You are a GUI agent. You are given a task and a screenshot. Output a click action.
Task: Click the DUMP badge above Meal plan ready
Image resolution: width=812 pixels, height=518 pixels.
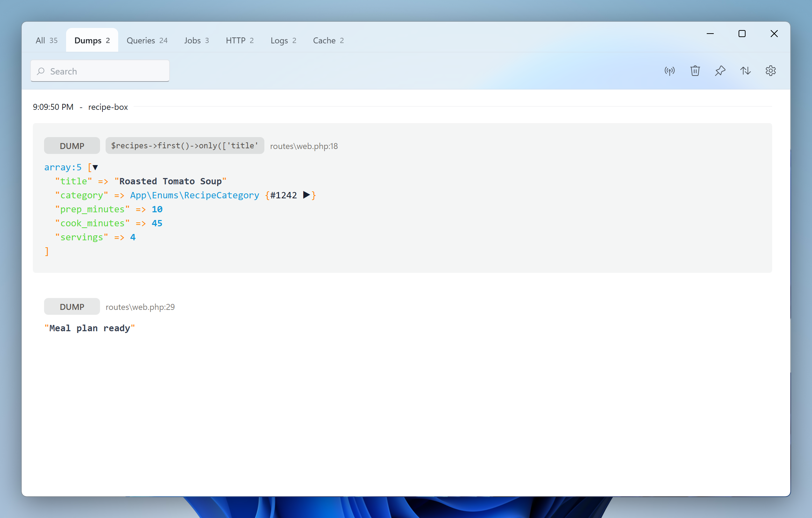pos(72,307)
